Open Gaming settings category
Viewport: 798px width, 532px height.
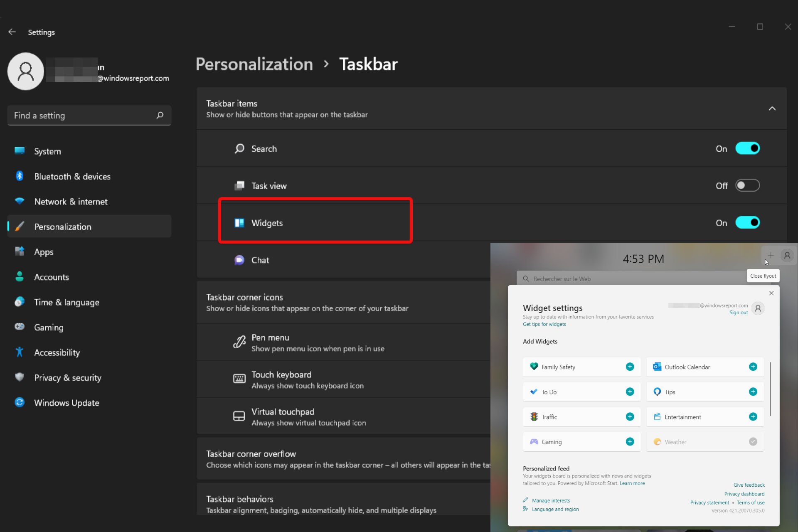pos(89,327)
